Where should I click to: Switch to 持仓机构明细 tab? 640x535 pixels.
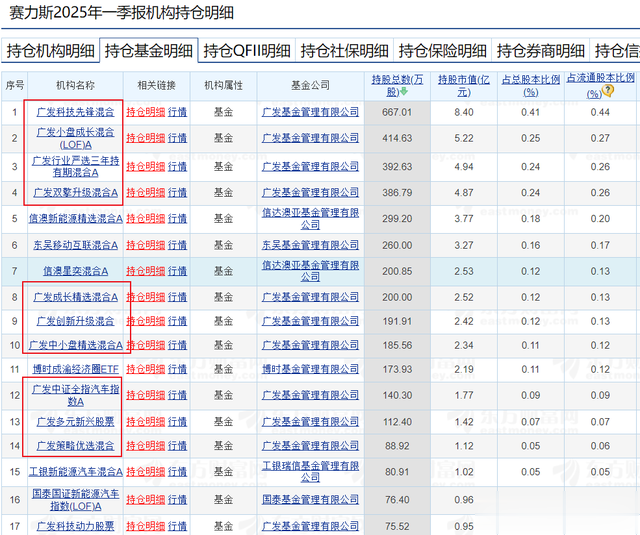click(x=51, y=50)
